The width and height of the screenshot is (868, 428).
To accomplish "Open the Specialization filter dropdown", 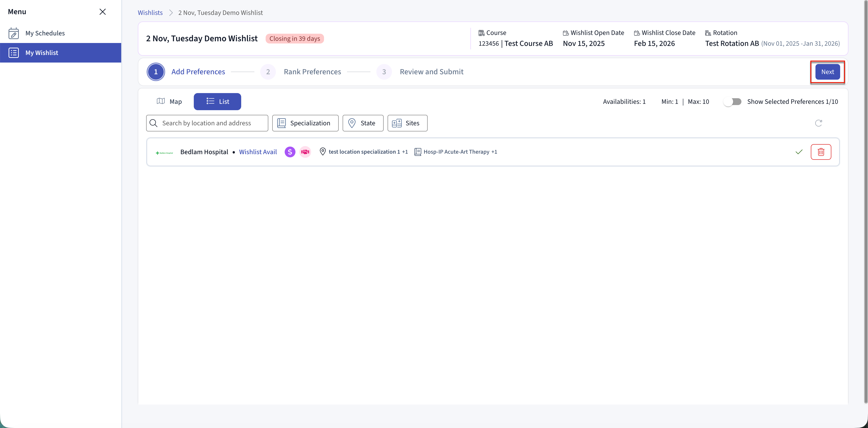I will [305, 123].
